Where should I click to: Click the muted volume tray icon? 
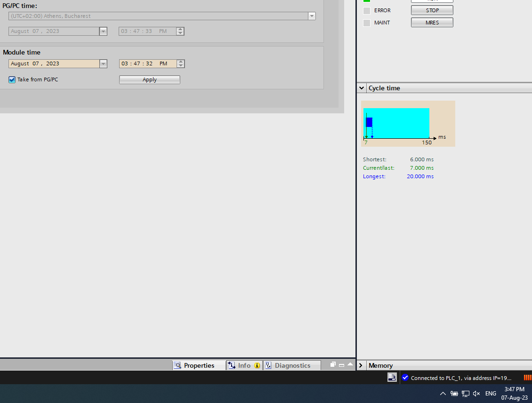476,394
